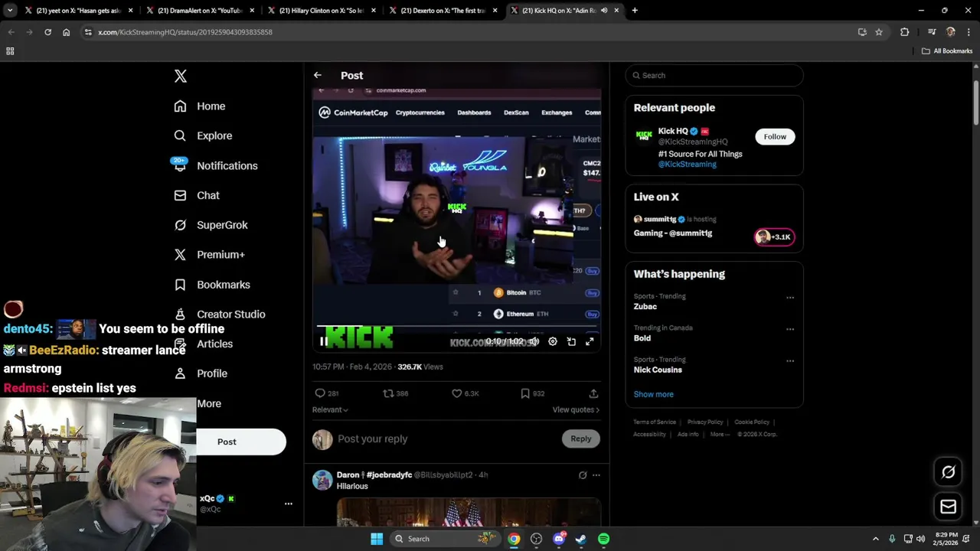Switch to the yeet on X tab
980x551 pixels.
pyautogui.click(x=79, y=11)
